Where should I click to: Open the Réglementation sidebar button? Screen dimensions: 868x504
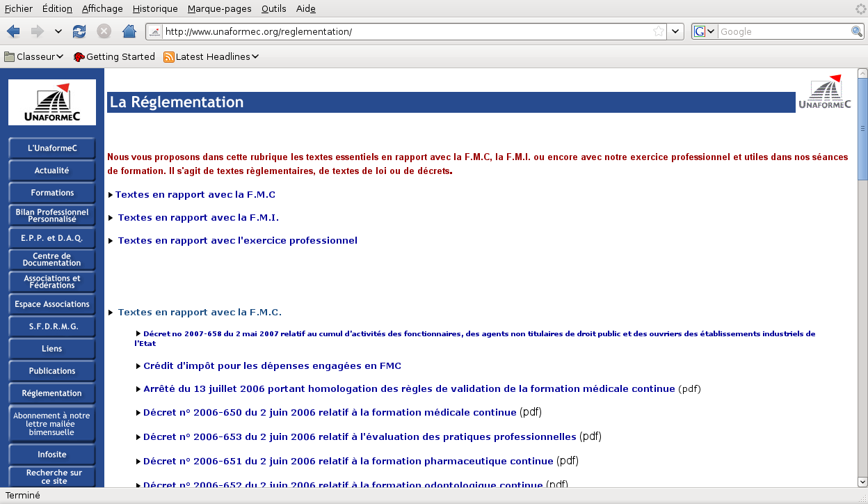click(x=52, y=393)
